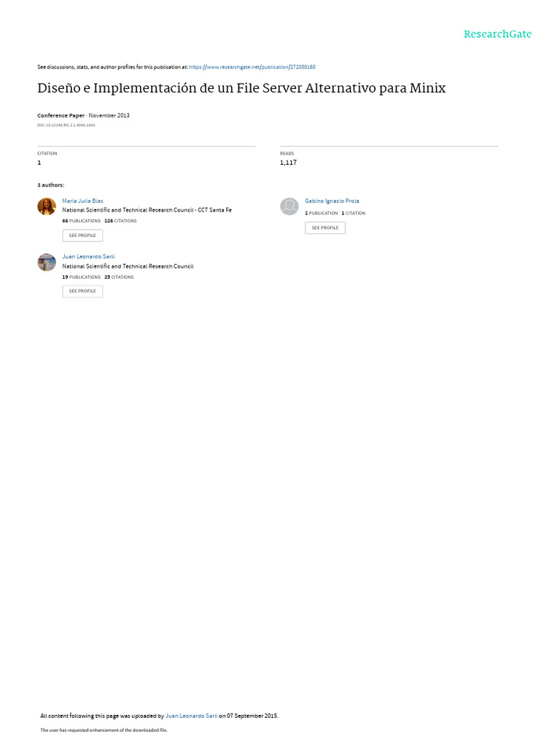Open the researchgate.net publication URL
This screenshot has width=560, height=747.
252,67
